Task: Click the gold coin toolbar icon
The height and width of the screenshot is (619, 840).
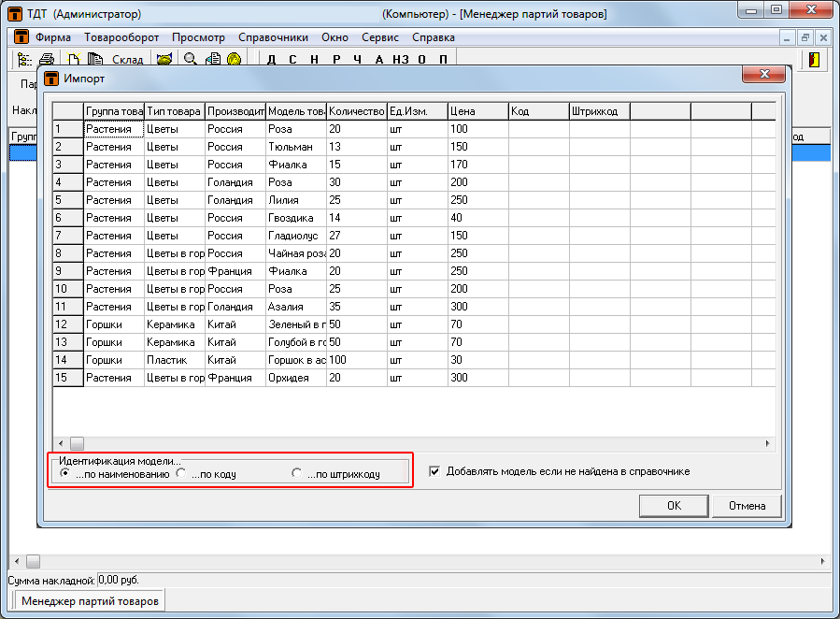Action: point(235,59)
